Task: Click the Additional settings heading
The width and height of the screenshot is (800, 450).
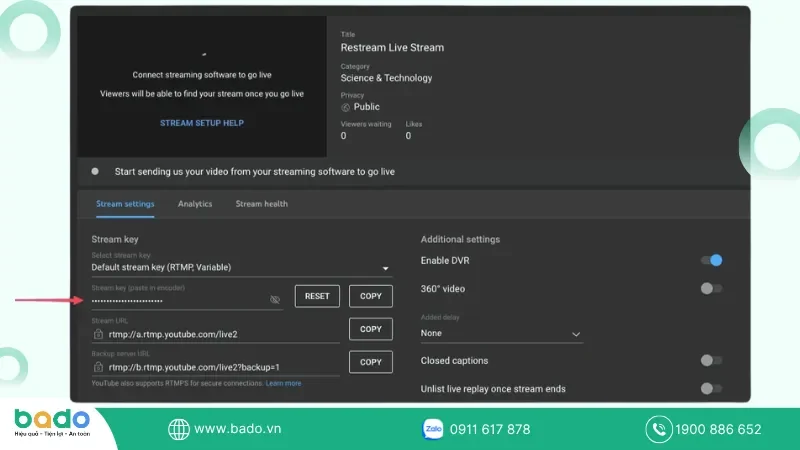Action: (460, 239)
